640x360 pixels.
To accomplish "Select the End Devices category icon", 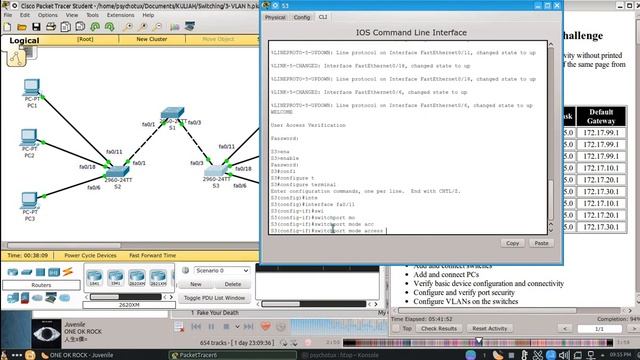I will [x=13, y=298].
